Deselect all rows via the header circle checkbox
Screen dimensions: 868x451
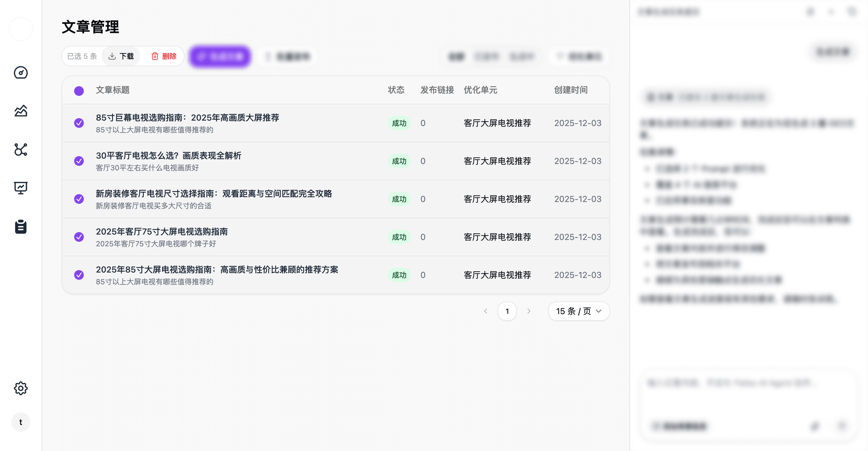pos(79,90)
